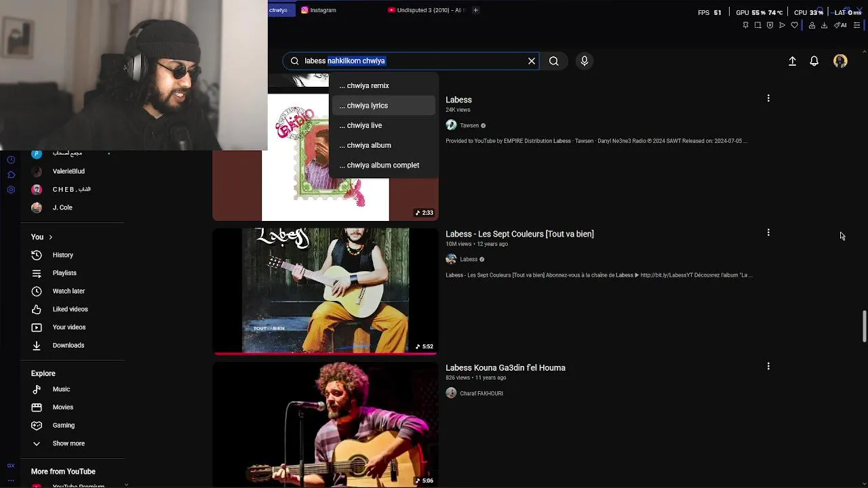Click inside the YouTube search field
This screenshot has height=488, width=868.
tap(410, 61)
